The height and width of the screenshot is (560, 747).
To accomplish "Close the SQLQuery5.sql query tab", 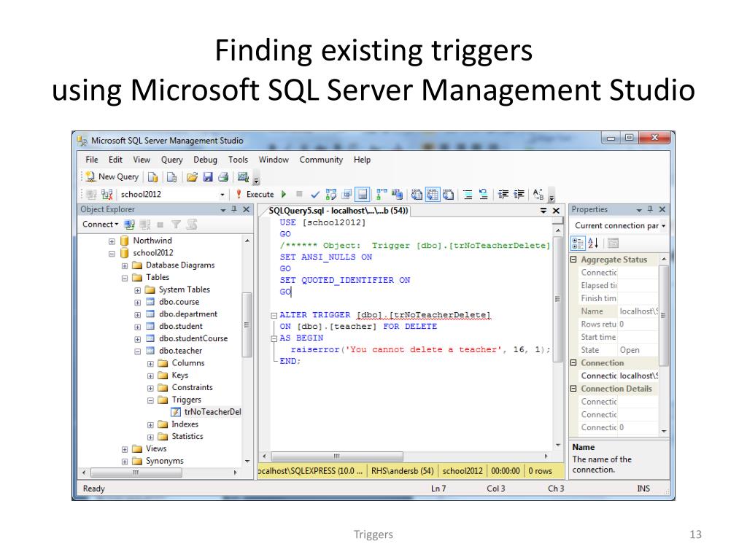I will point(555,211).
